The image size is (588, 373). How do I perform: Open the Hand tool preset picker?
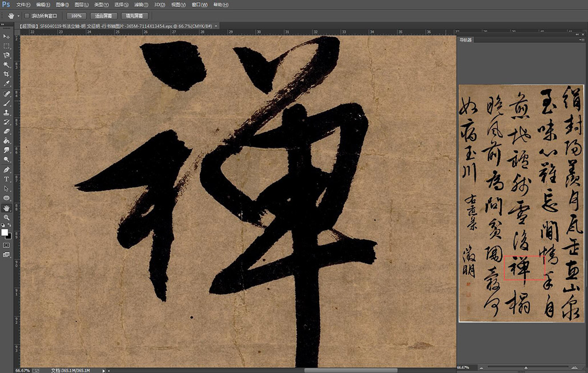[18, 16]
